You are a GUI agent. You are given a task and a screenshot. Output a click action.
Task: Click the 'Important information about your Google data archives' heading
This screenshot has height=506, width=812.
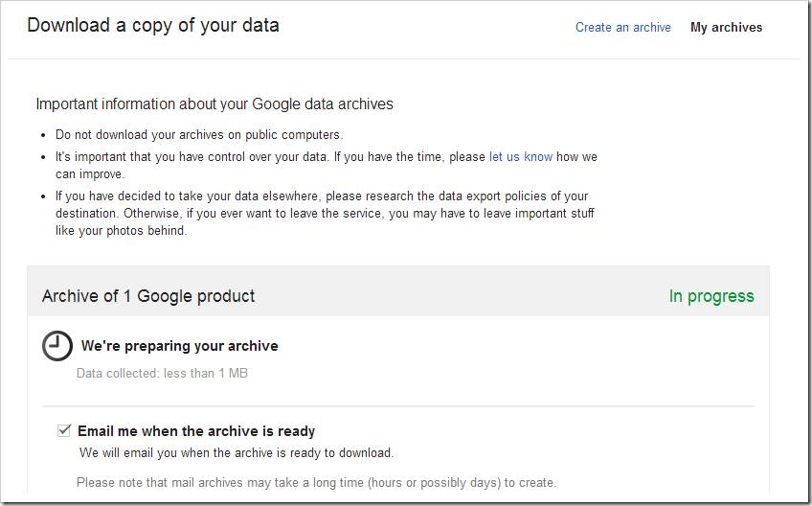pyautogui.click(x=214, y=104)
